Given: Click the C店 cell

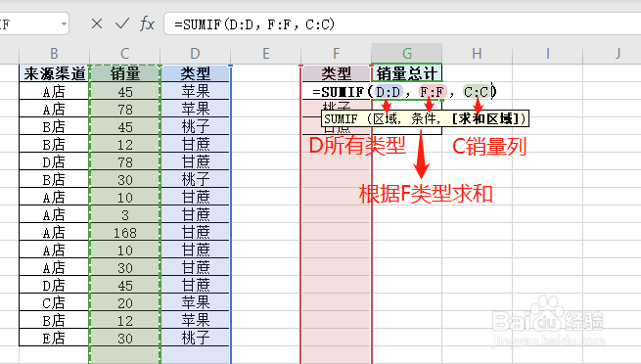Looking at the screenshot, I should pos(54,302).
